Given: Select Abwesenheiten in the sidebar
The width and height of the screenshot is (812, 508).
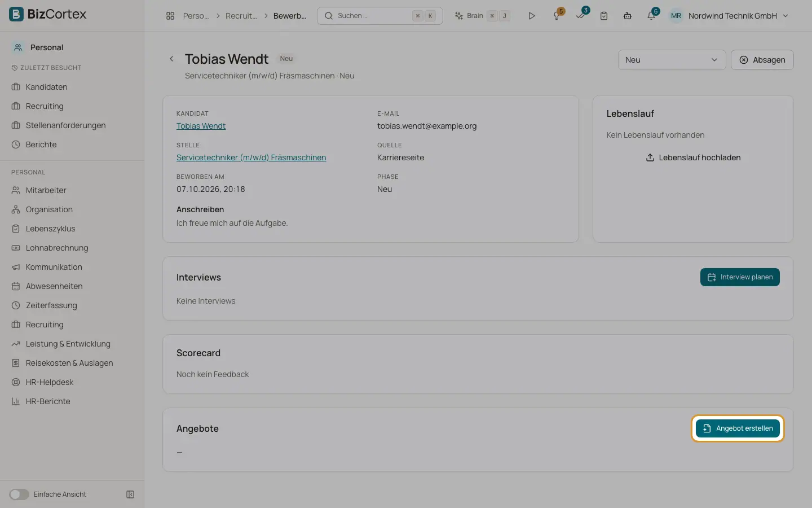Looking at the screenshot, I should click(54, 286).
